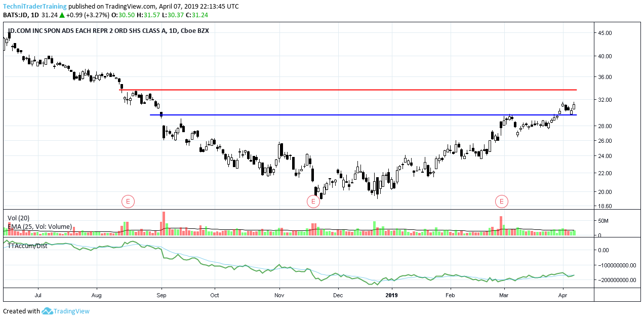The image size is (644, 320).
Task: Click the 50M volume axis label
Action: pyautogui.click(x=603, y=221)
